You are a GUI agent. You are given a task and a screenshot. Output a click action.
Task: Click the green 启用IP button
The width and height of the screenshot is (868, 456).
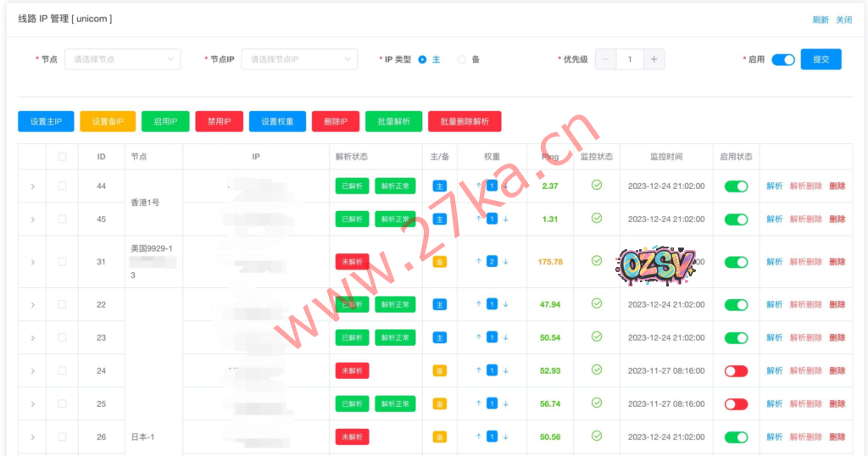pos(165,121)
